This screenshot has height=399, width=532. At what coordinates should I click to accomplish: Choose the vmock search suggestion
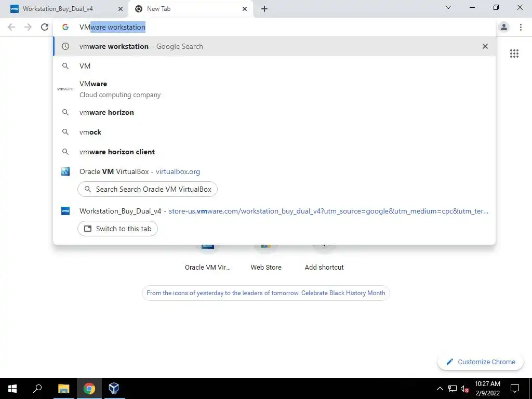274,132
